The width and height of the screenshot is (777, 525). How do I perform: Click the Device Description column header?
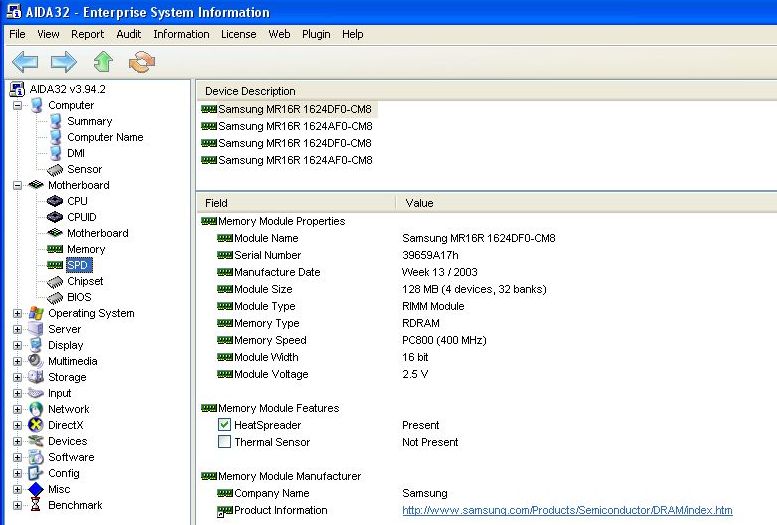point(250,91)
